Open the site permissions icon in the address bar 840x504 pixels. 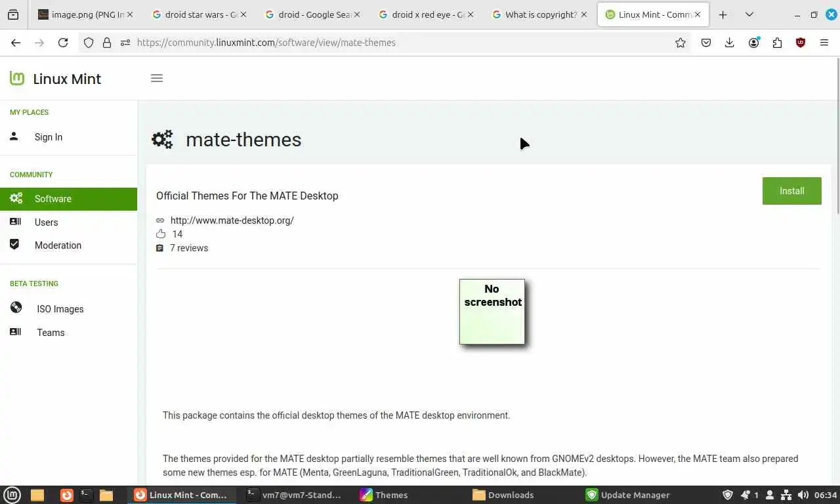click(x=125, y=43)
